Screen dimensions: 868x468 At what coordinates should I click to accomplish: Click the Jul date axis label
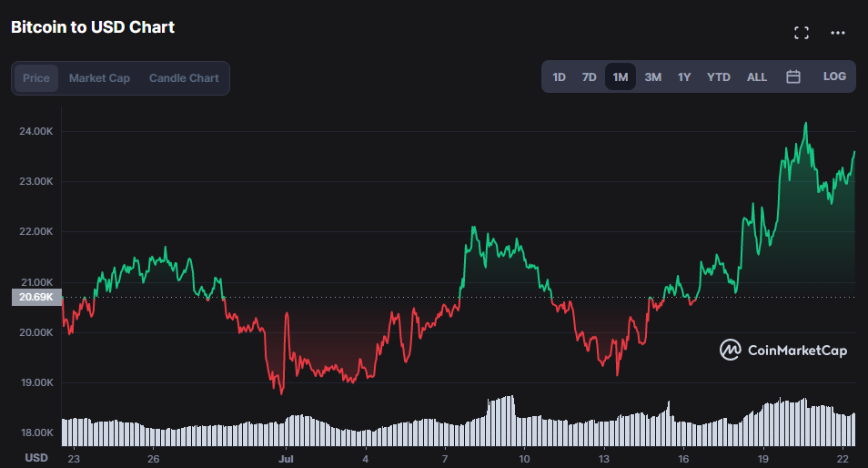coord(286,459)
